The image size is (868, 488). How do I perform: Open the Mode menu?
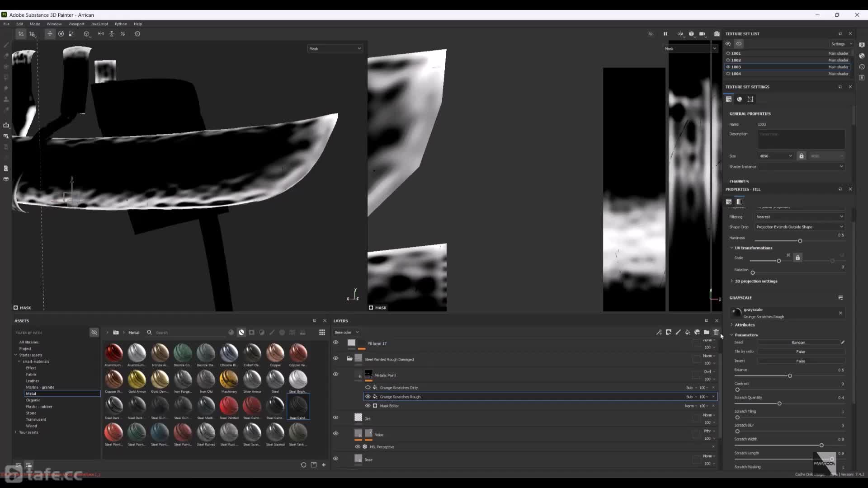pos(35,24)
